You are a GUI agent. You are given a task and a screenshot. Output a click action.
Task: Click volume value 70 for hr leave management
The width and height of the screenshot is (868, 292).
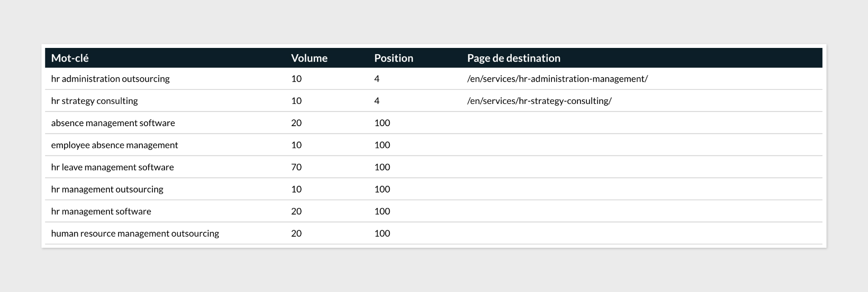296,167
